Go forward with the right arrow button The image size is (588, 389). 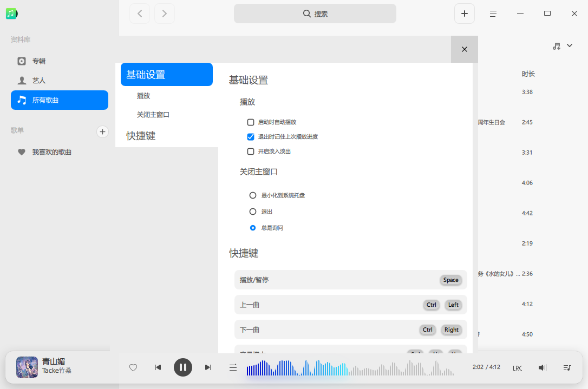click(x=164, y=14)
